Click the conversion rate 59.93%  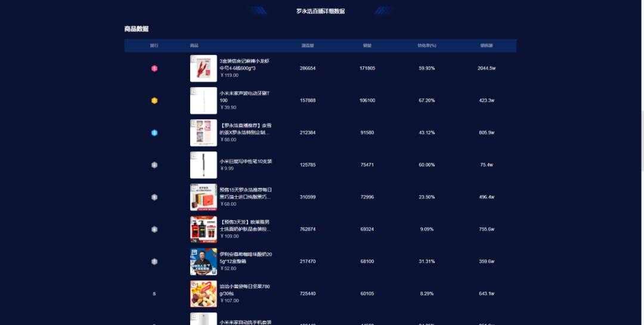point(427,68)
